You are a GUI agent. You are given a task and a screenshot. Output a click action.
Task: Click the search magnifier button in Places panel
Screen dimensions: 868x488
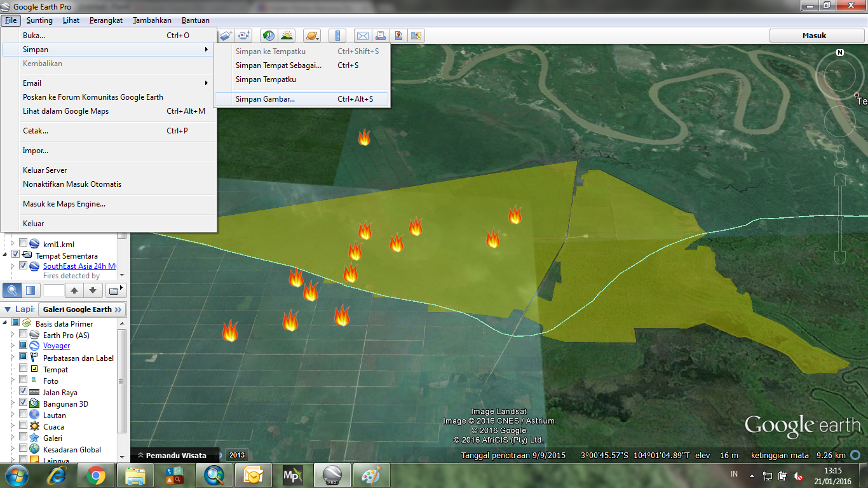click(x=12, y=290)
